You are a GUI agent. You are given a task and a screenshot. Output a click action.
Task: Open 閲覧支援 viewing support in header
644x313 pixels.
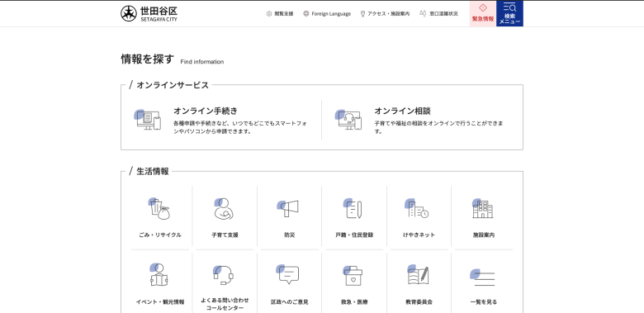(280, 13)
